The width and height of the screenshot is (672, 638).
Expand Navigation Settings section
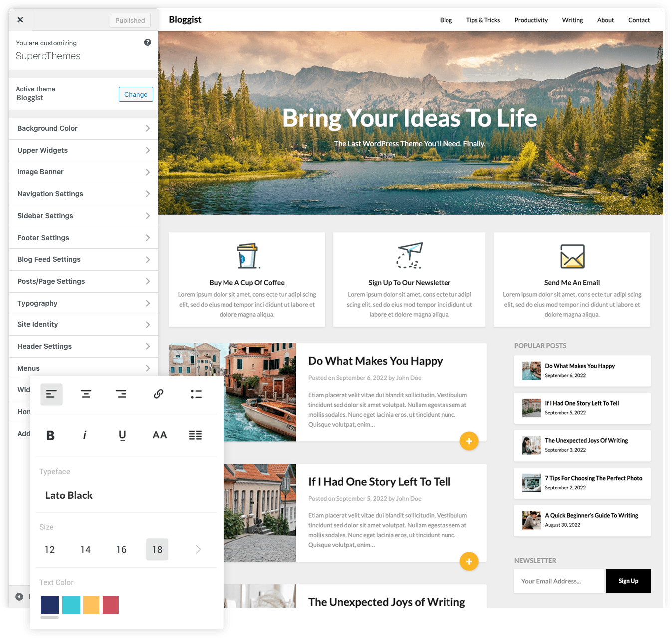[x=84, y=194]
